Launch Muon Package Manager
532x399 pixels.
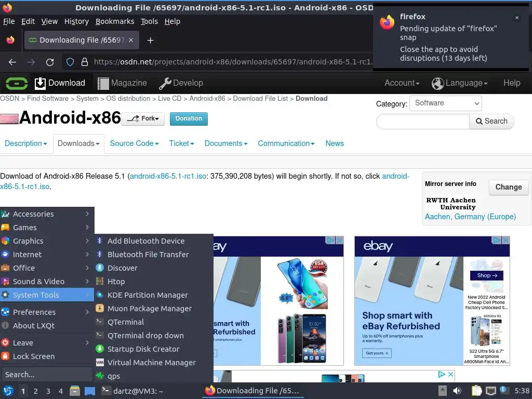pos(154,309)
